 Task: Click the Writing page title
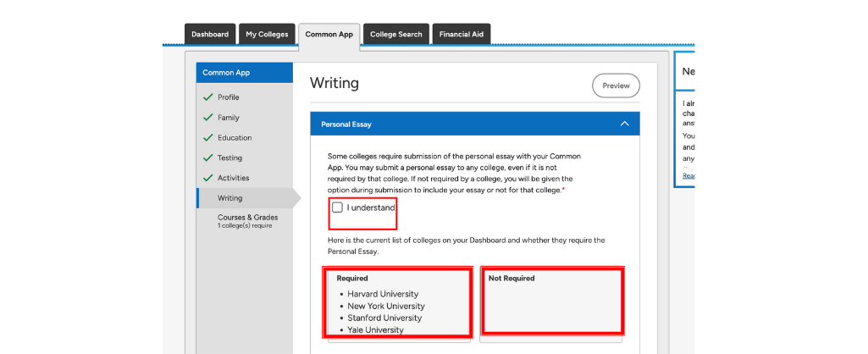tap(334, 83)
